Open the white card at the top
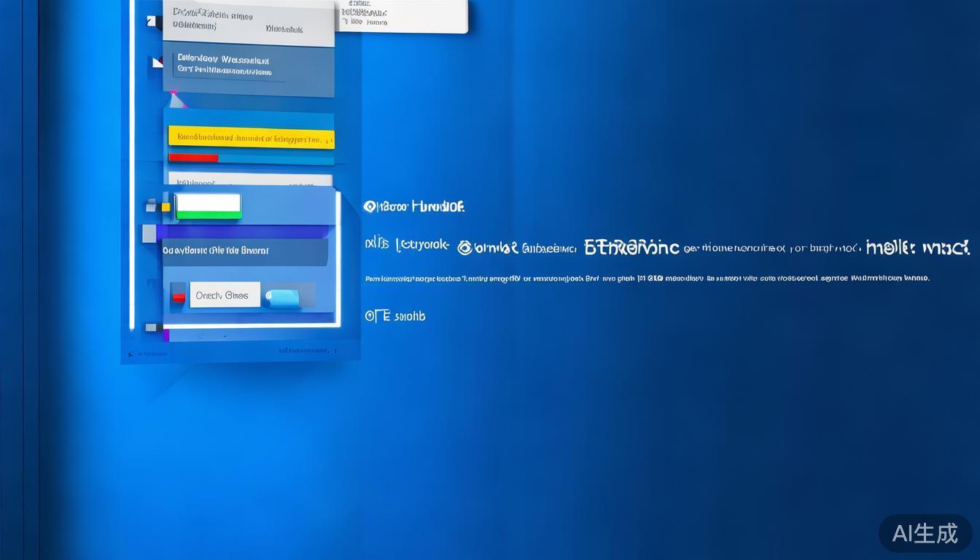Image resolution: width=980 pixels, height=560 pixels. (x=401, y=16)
